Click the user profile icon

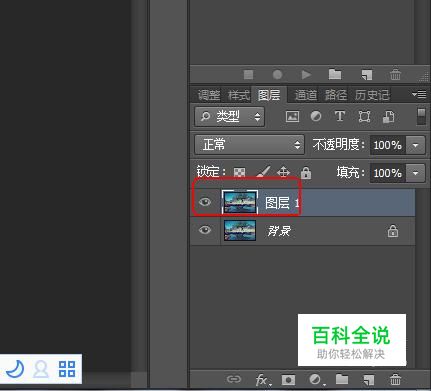tap(41, 369)
